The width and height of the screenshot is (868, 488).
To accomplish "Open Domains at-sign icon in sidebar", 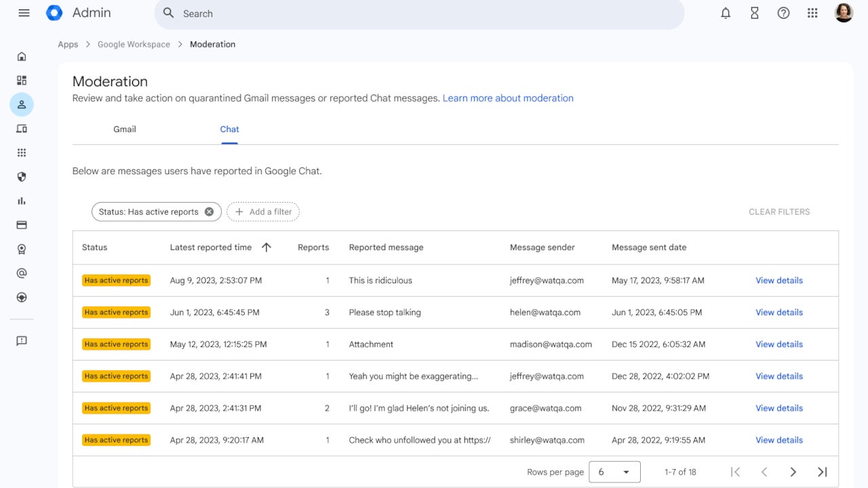I will pyautogui.click(x=22, y=273).
